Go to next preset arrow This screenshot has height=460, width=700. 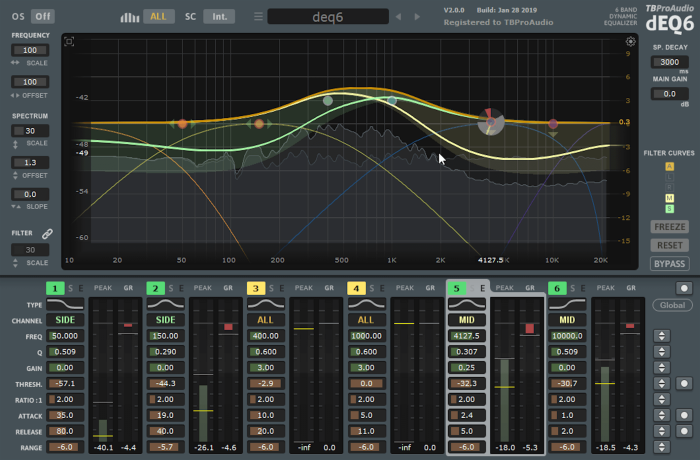417,17
